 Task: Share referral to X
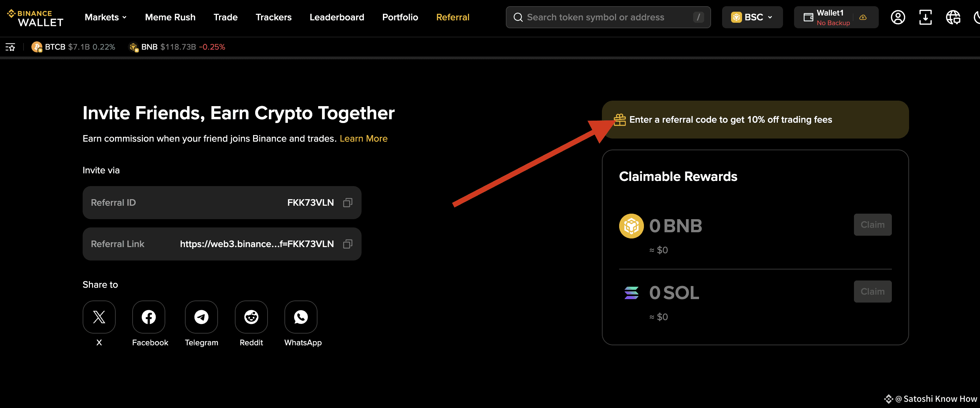(99, 317)
